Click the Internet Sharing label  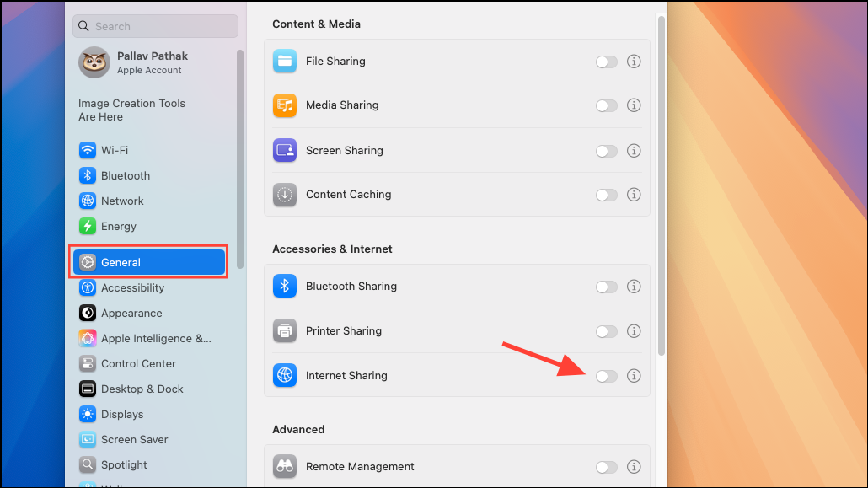pyautogui.click(x=346, y=375)
